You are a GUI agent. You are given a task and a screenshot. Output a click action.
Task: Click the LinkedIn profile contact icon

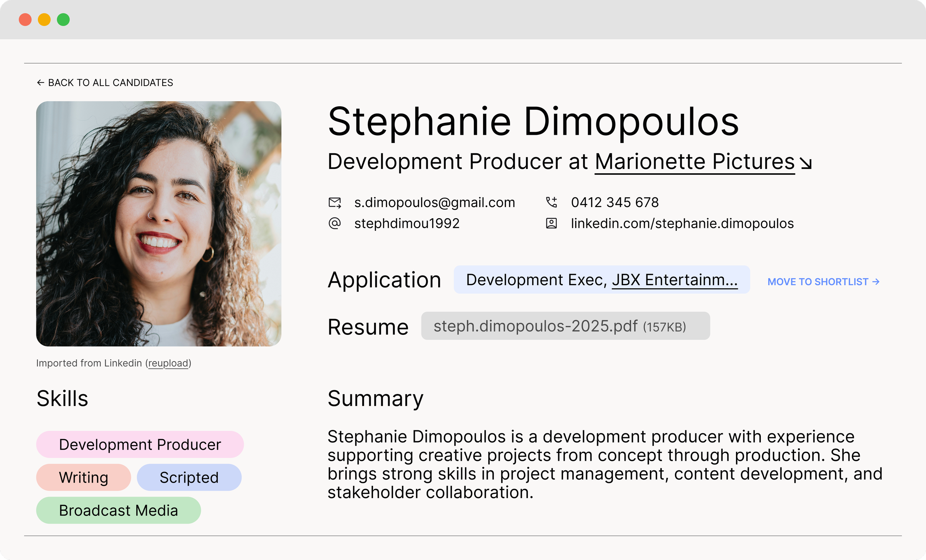pyautogui.click(x=551, y=223)
